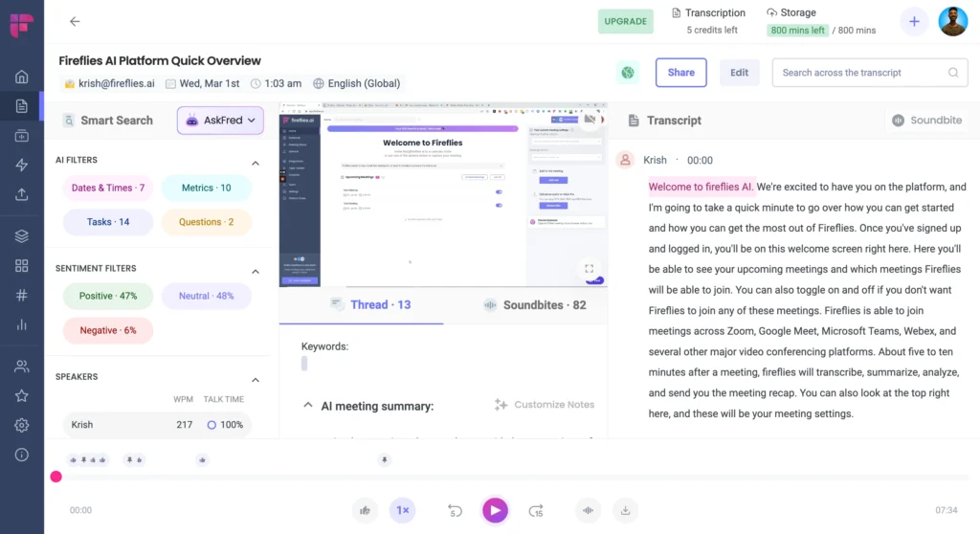Open the Analytics bar chart icon

tap(22, 324)
